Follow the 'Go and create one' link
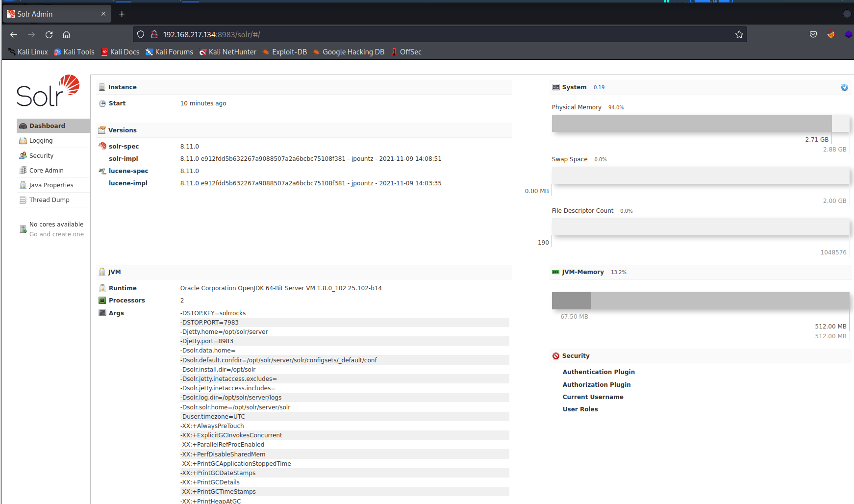Viewport: 854px width, 504px height. coord(56,234)
